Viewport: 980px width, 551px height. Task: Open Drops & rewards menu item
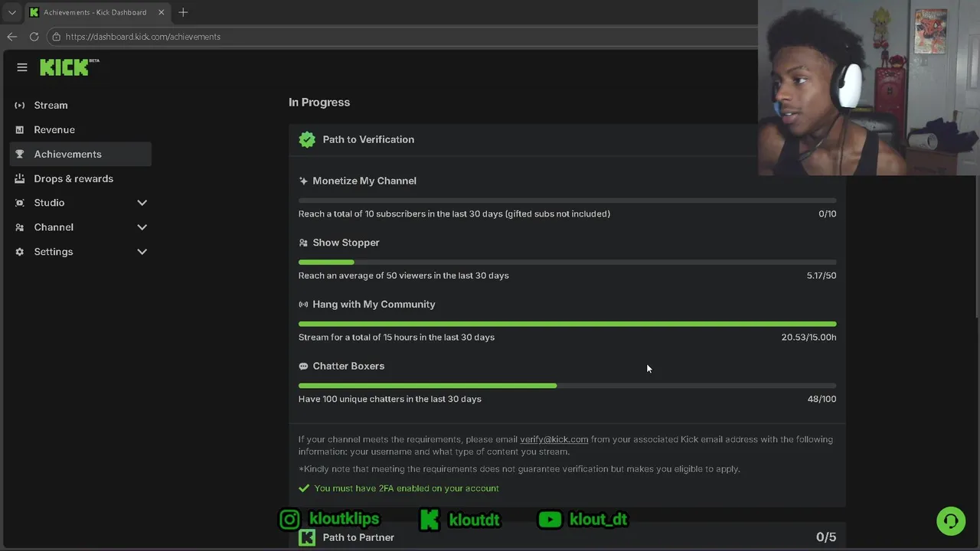coord(80,178)
